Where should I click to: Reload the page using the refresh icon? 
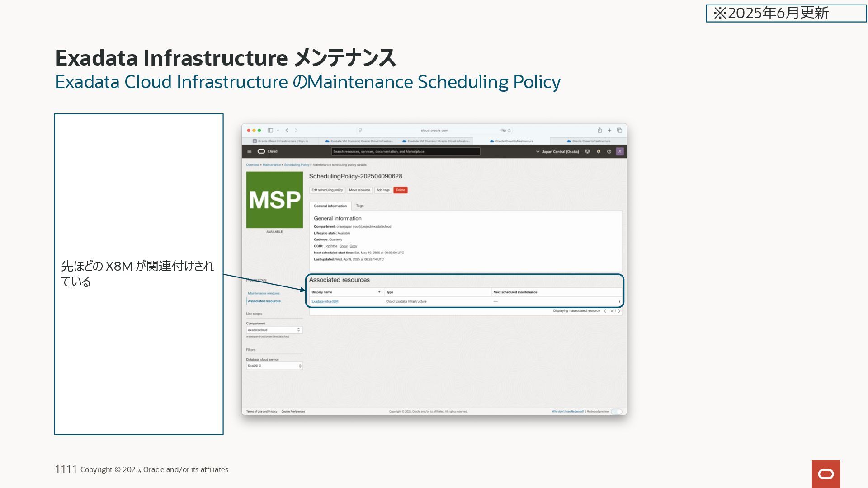pos(509,131)
